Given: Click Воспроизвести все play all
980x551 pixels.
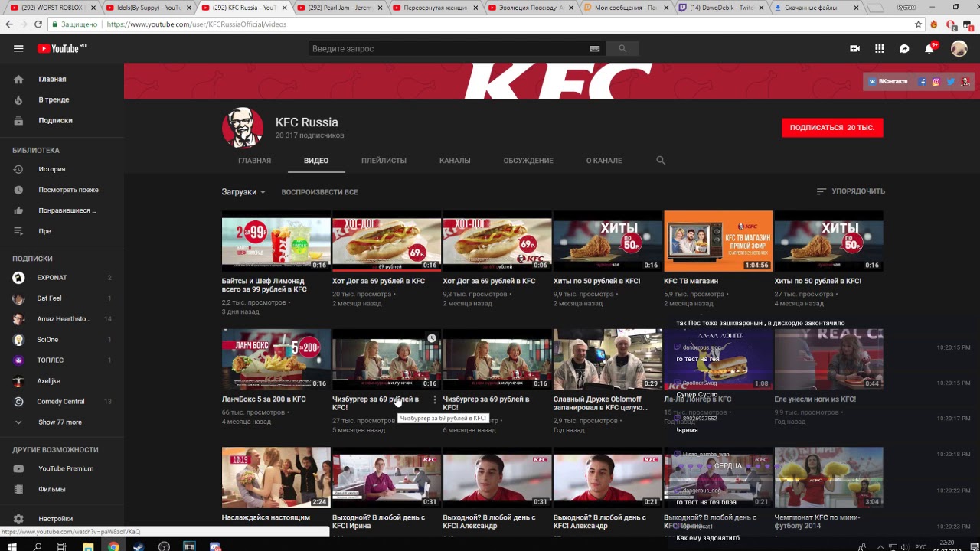Looking at the screenshot, I should (319, 192).
